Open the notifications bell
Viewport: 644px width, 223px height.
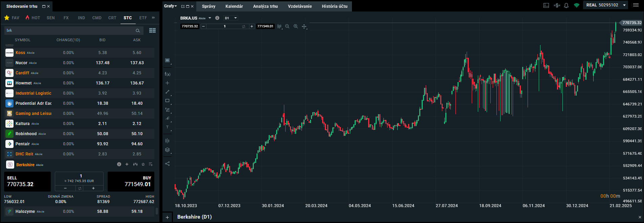pyautogui.click(x=566, y=5)
